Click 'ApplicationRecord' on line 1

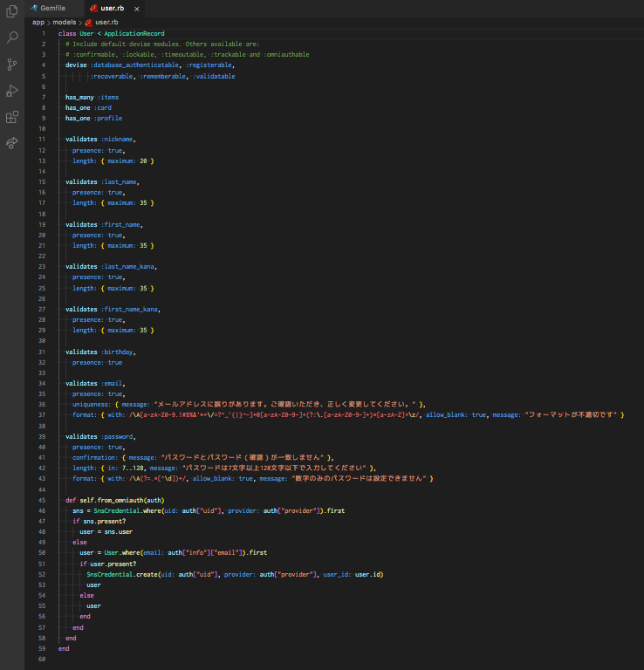click(134, 33)
